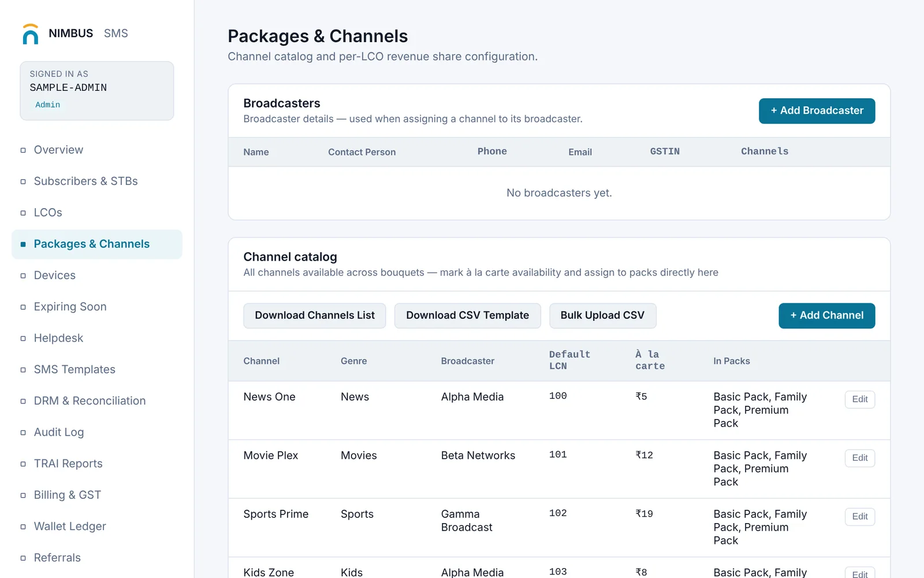924x578 pixels.
Task: Click the ₹19 à la carte price
Action: pos(644,514)
